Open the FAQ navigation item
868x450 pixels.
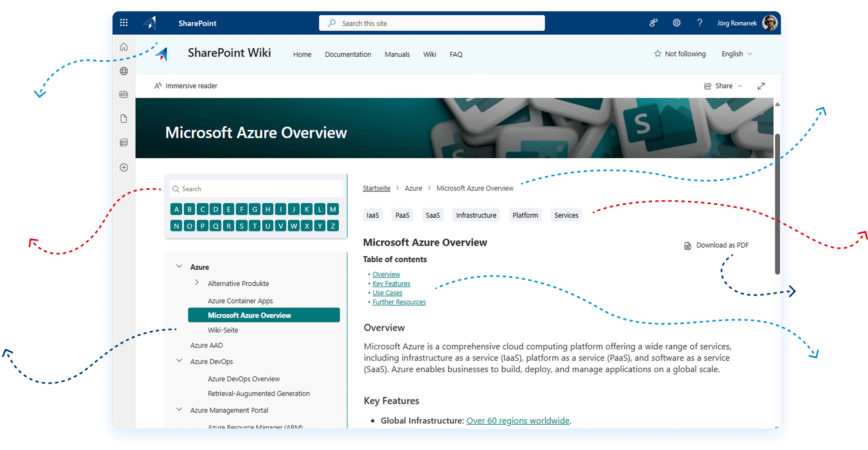[456, 54]
